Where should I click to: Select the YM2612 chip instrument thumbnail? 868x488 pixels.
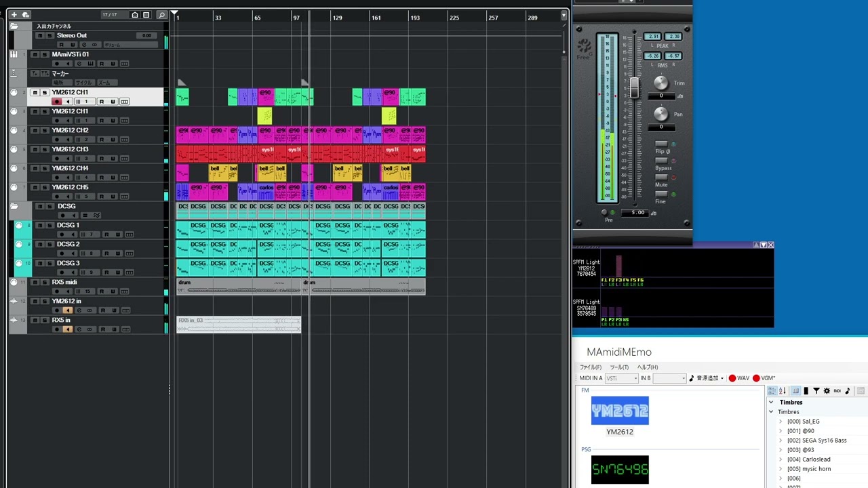pos(620,411)
